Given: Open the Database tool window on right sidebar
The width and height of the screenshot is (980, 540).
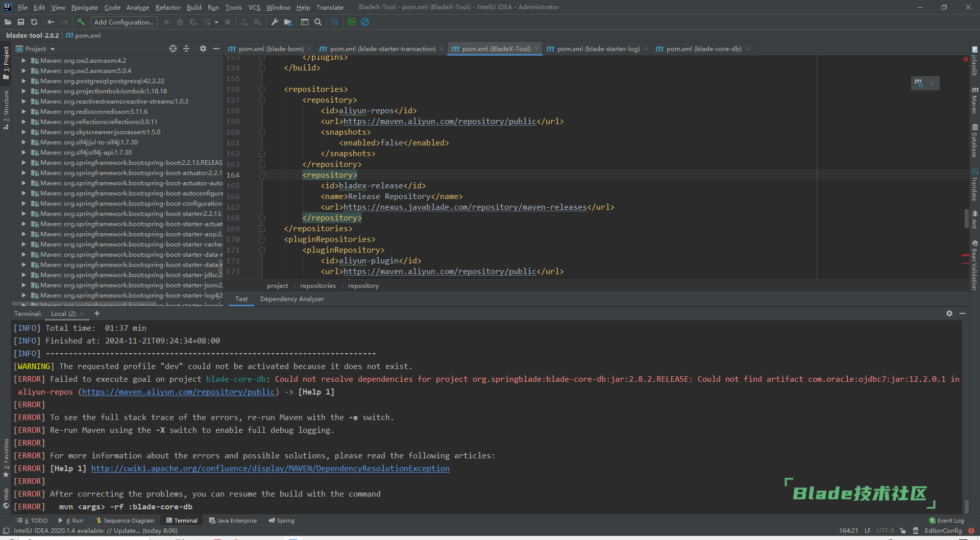Looking at the screenshot, I should coord(974,141).
